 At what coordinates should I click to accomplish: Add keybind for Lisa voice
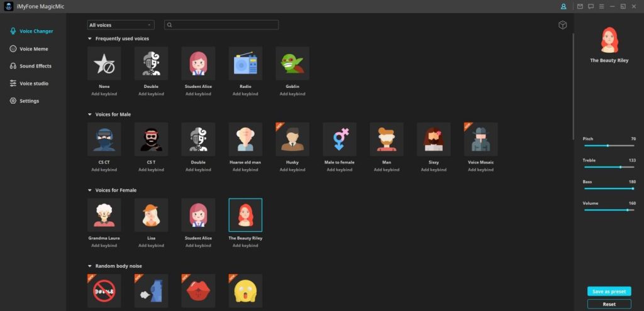(x=151, y=246)
